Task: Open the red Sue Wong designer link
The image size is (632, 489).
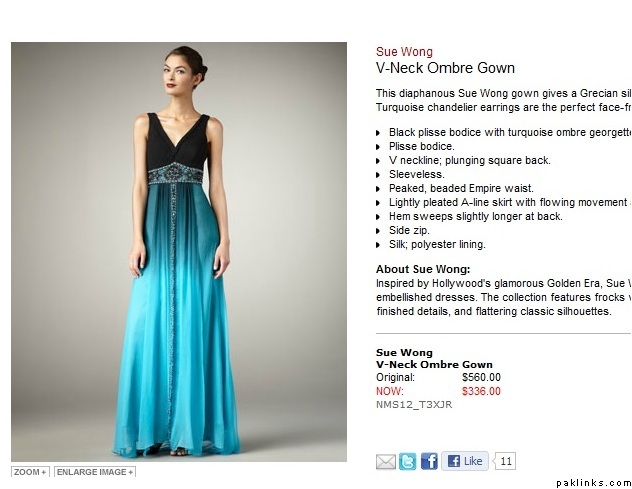Action: (x=404, y=52)
